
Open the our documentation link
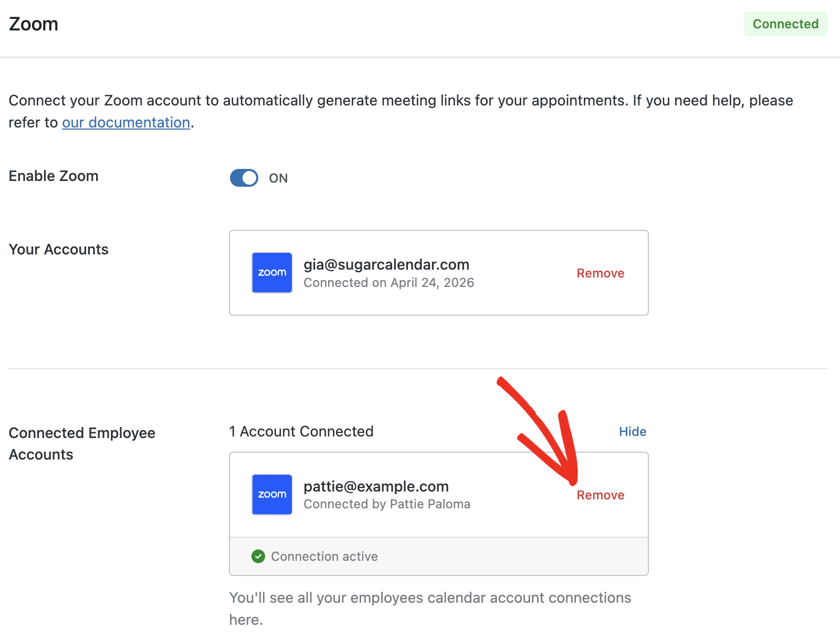126,122
